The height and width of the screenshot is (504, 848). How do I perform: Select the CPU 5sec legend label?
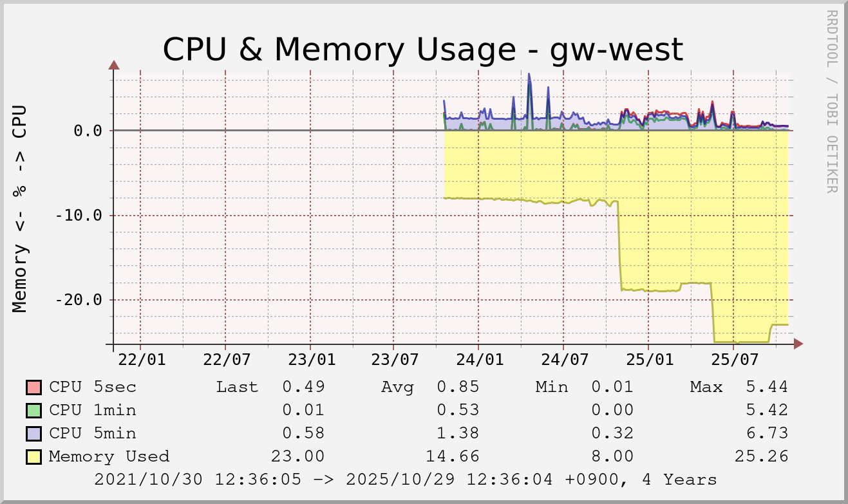[x=93, y=387]
